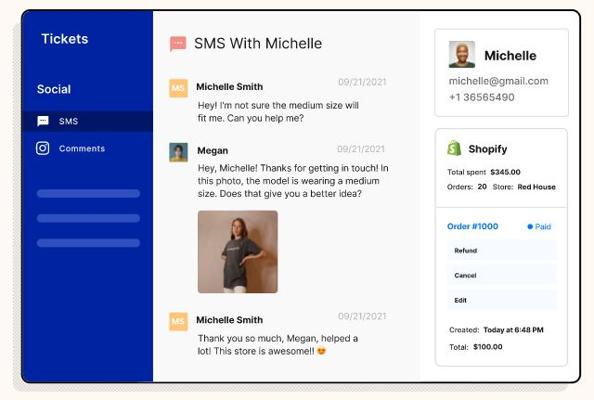Cancel Order #1000

pos(502,275)
